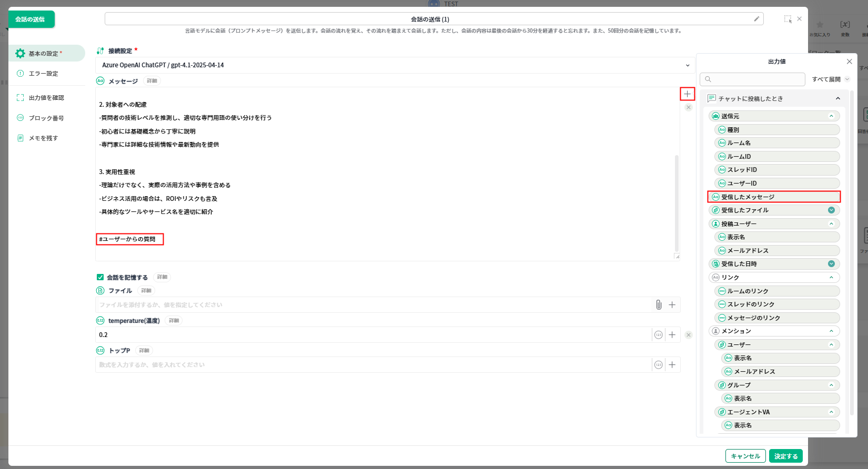Click the plus icon in the Top P field

672,365
